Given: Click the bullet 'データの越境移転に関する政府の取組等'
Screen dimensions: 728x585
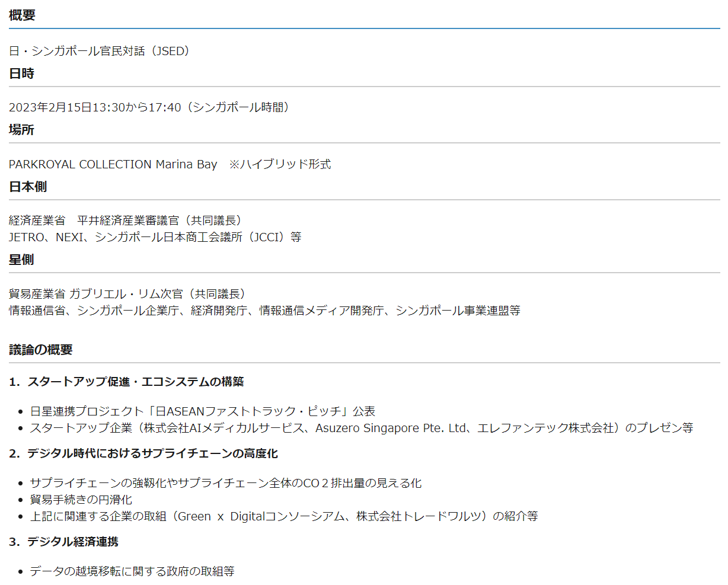Looking at the screenshot, I should click(x=132, y=571).
